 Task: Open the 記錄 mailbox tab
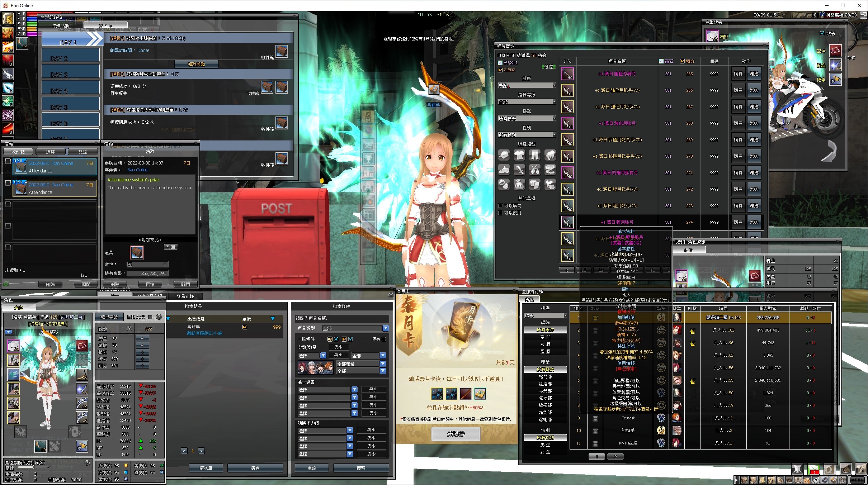[83, 152]
